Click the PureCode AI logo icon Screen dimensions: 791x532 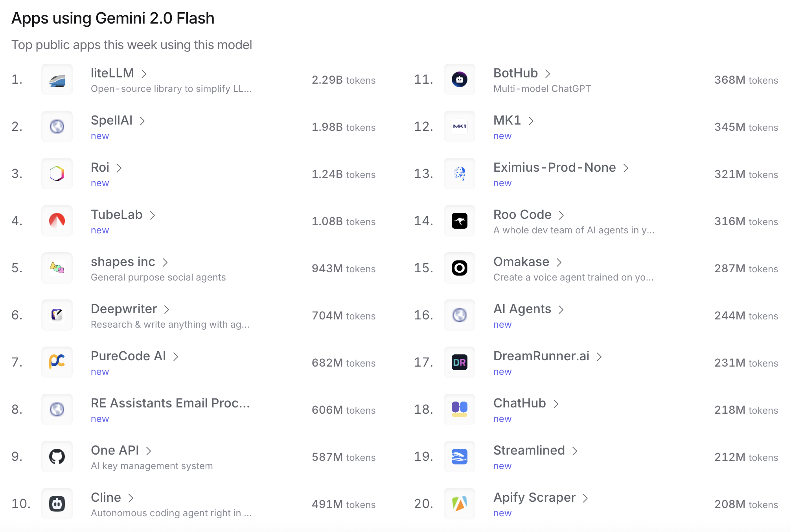pyautogui.click(x=57, y=362)
